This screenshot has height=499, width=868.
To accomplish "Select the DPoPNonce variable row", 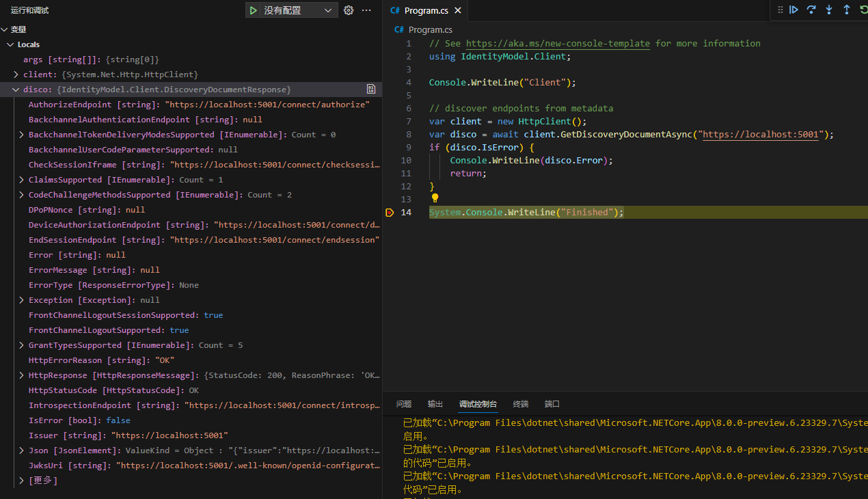I will tap(191, 210).
